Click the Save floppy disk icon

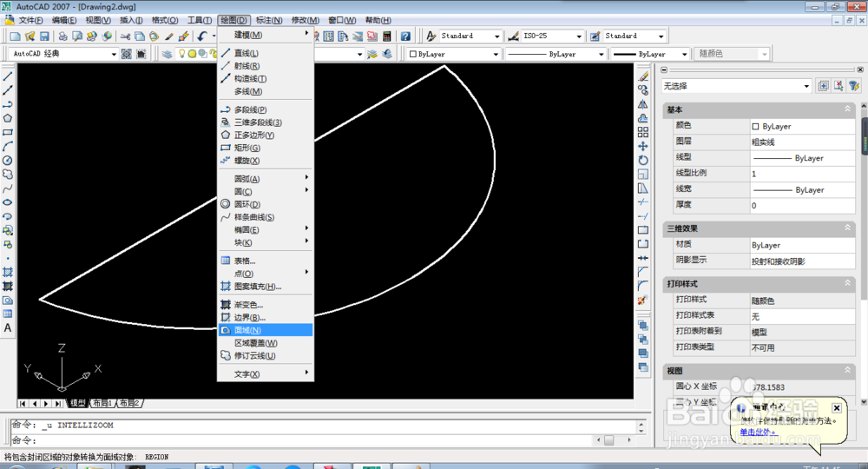44,36
